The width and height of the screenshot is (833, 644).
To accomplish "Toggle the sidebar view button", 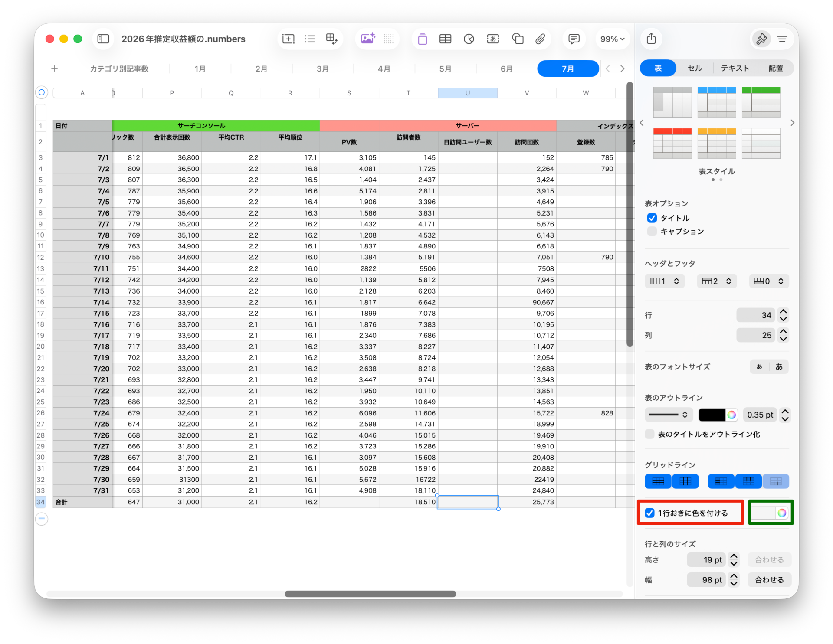I will tap(103, 39).
